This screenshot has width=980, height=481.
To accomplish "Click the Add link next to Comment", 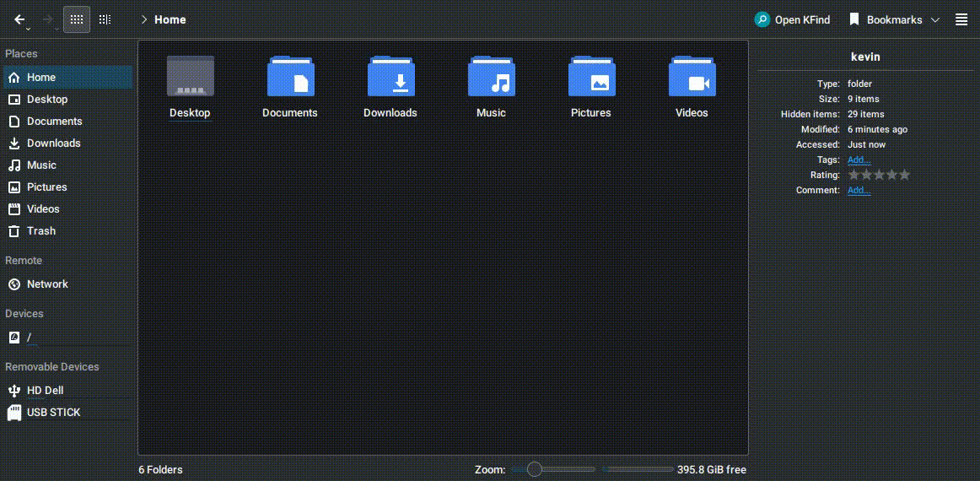I will [859, 190].
